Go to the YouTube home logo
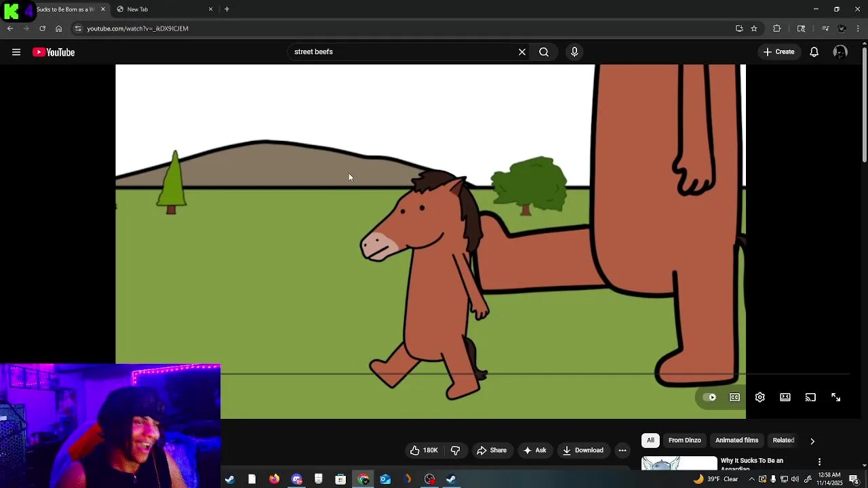The image size is (868, 488). (54, 52)
